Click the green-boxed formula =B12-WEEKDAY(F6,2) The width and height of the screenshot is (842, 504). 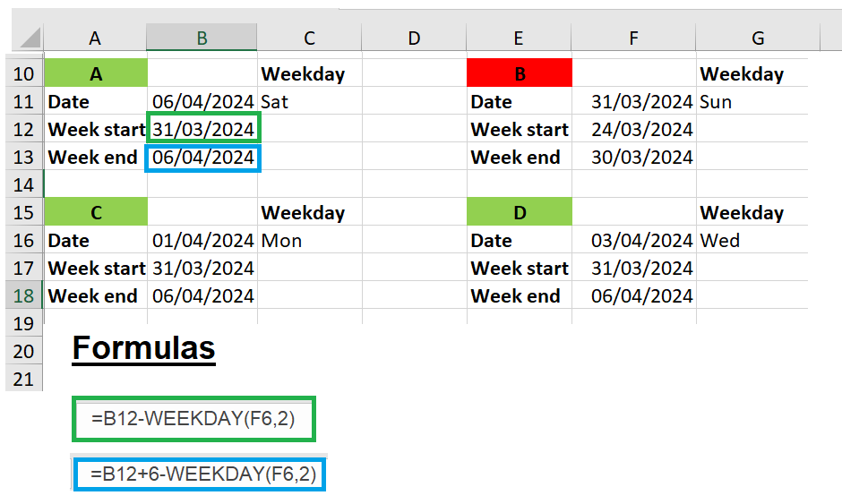tap(193, 418)
